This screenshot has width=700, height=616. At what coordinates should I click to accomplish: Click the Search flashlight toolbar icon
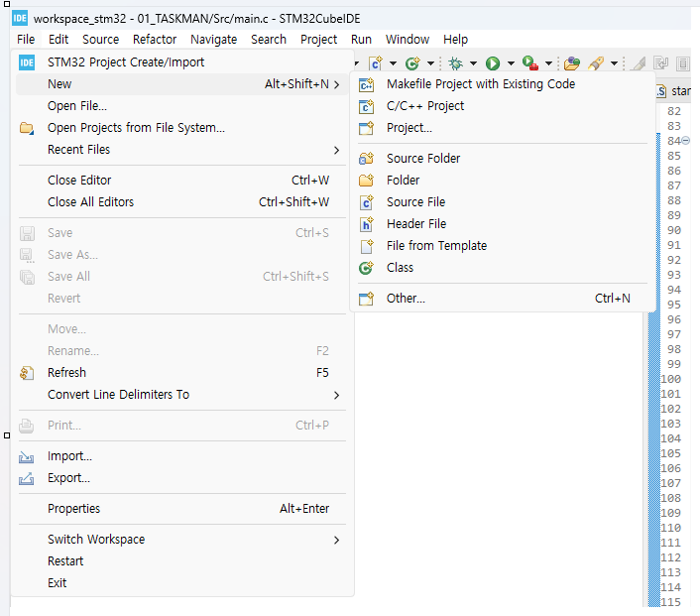tap(596, 63)
